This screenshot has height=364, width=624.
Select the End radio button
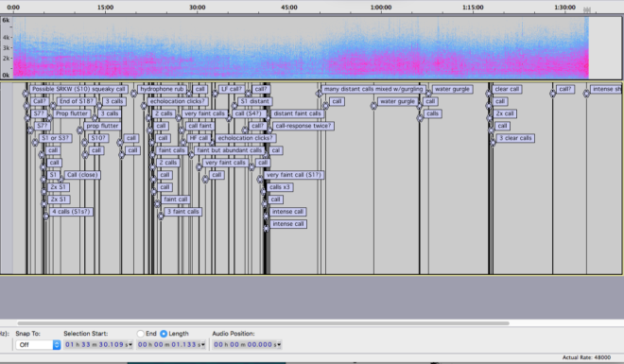pyautogui.click(x=141, y=334)
